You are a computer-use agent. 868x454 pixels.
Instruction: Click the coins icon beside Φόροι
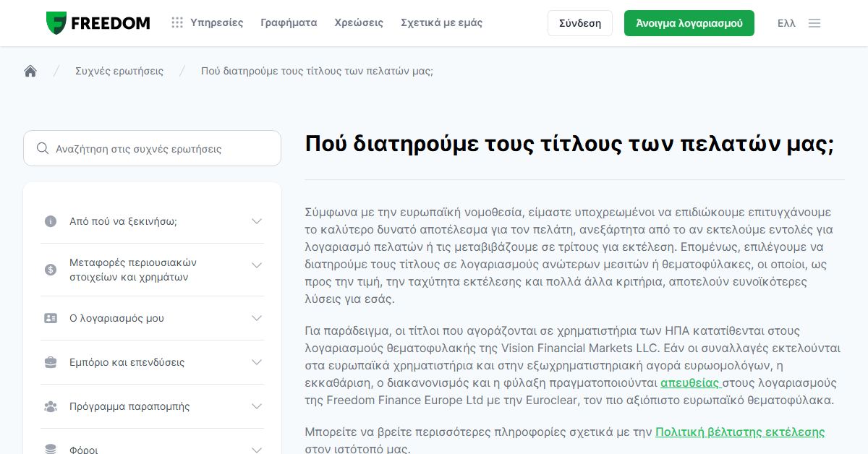51,450
